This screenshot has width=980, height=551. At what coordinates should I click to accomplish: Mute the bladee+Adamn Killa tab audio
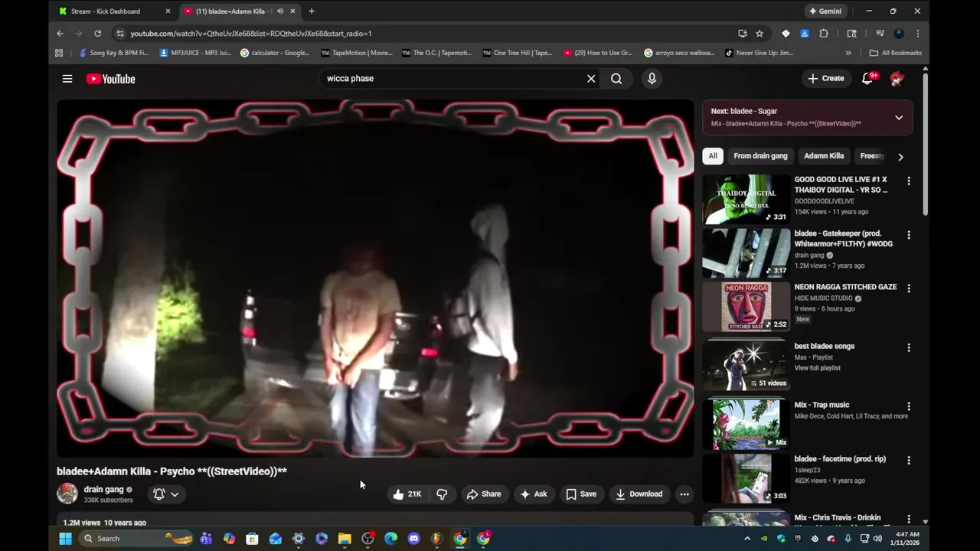coord(280,11)
